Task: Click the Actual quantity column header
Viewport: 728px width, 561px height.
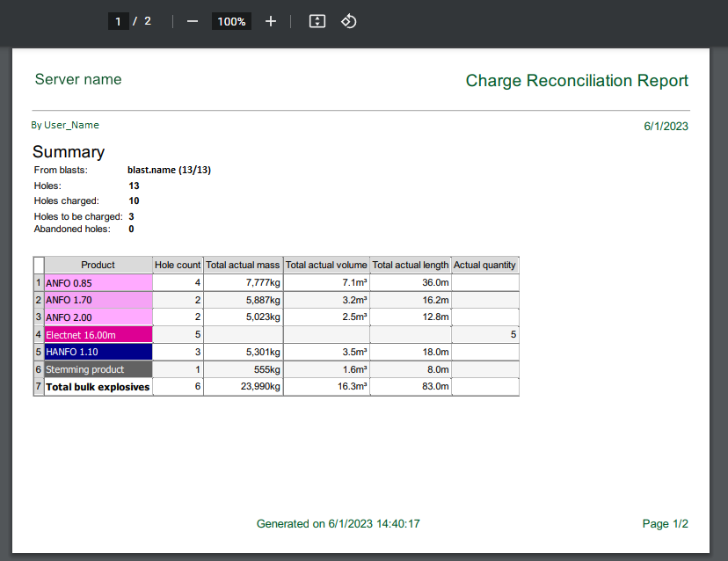Action: point(484,265)
